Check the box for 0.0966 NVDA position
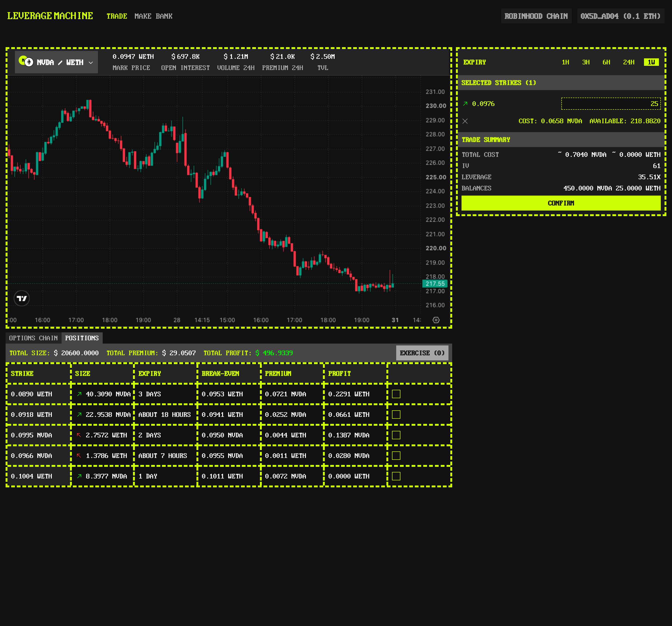Viewport: 672px width, 626px height. tap(396, 456)
